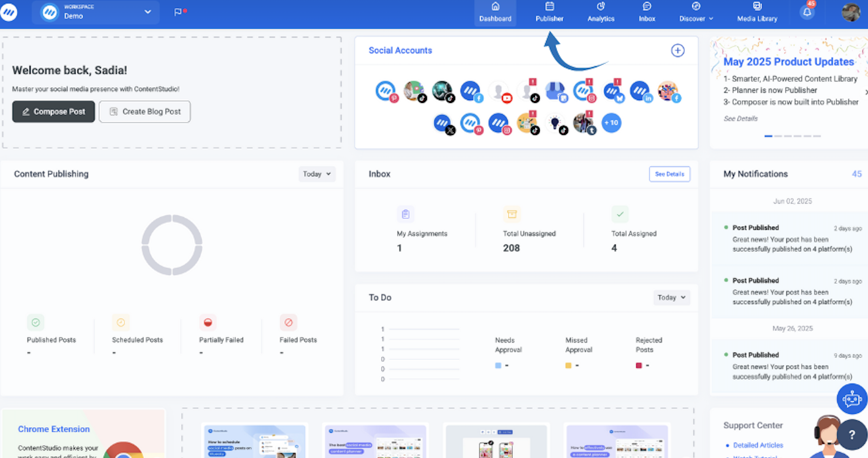The width and height of the screenshot is (868, 458).
Task: Click the flag icon beside workspace selector
Action: tap(178, 12)
